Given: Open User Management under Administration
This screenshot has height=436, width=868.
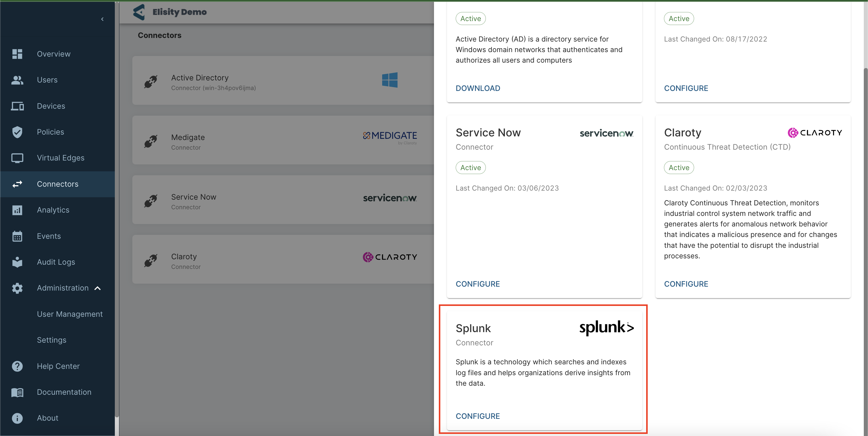Looking at the screenshot, I should click(70, 314).
